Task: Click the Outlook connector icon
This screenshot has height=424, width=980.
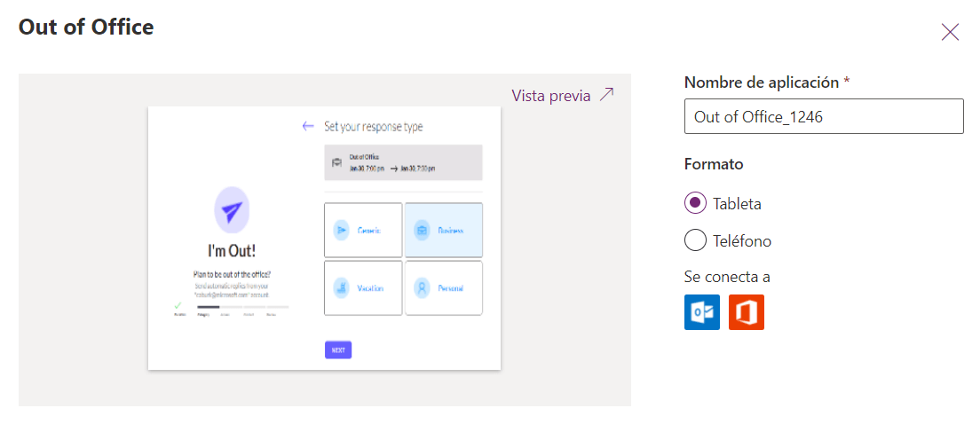Action: [701, 312]
